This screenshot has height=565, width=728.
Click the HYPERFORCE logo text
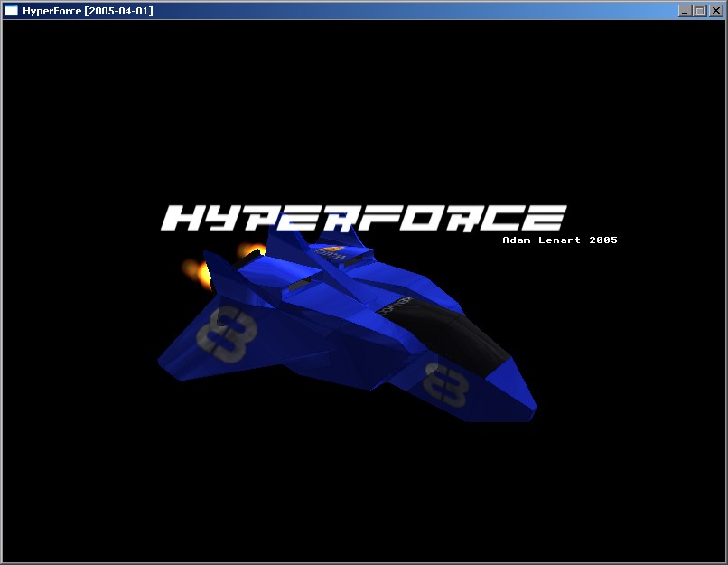[363, 218]
